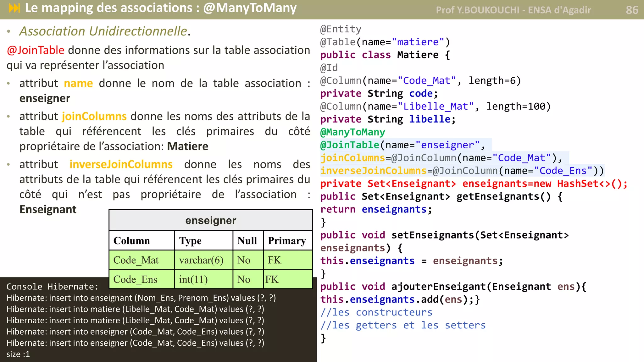The width and height of the screenshot is (644, 362).
Task: Click the inverseJoinColumns yellow keyword in text
Action: tap(121, 164)
